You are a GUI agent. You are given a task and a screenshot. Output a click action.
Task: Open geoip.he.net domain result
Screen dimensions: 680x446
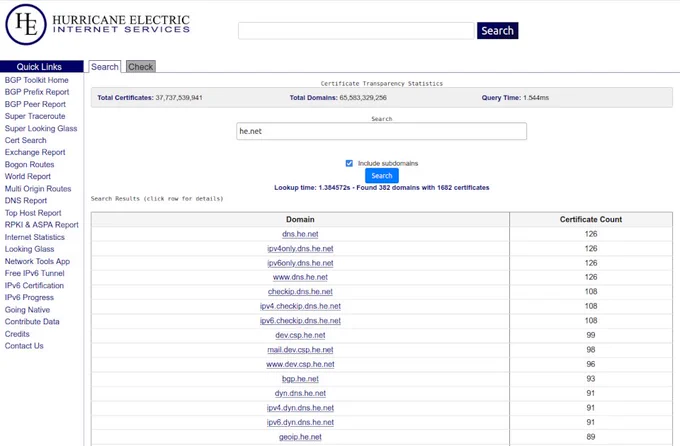300,437
